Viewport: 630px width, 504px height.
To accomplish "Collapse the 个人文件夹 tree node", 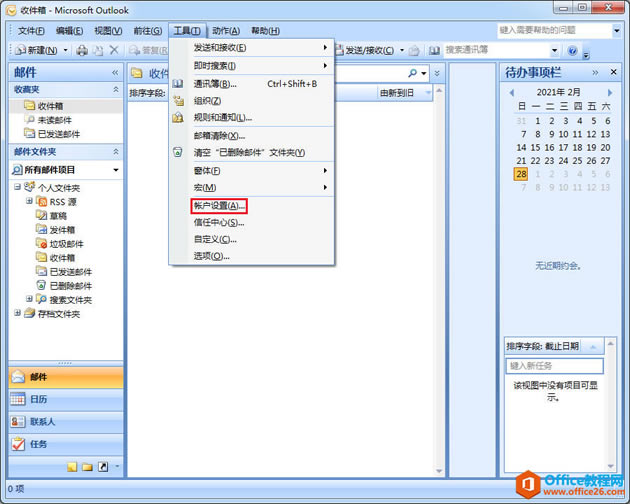I will [x=17, y=187].
